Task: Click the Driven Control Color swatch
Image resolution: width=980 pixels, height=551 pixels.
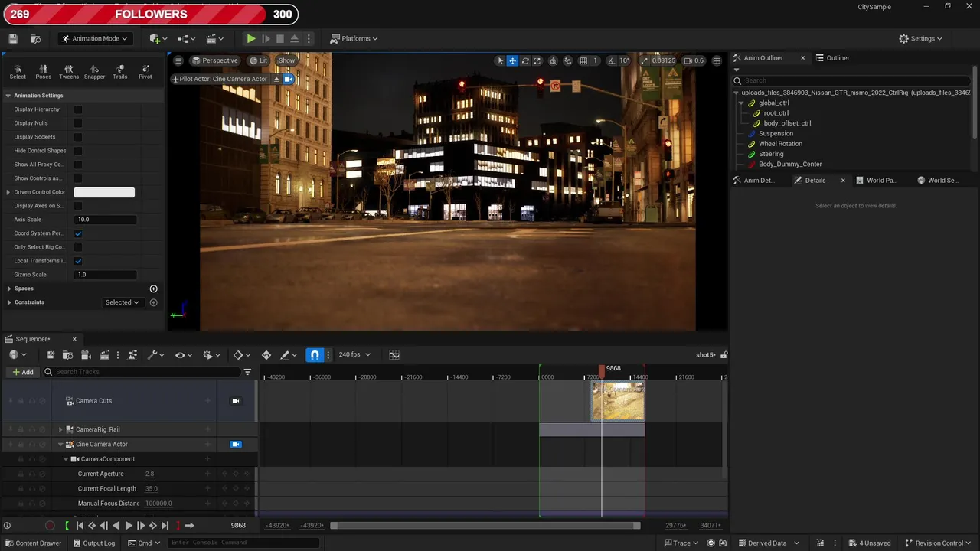Action: tap(104, 192)
